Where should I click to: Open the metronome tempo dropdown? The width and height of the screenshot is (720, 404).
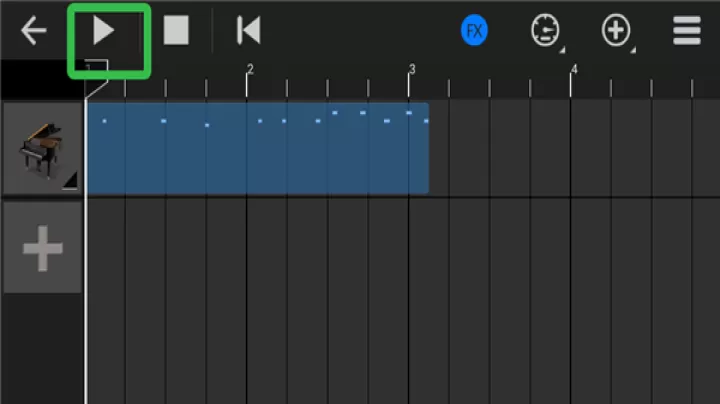pyautogui.click(x=545, y=32)
